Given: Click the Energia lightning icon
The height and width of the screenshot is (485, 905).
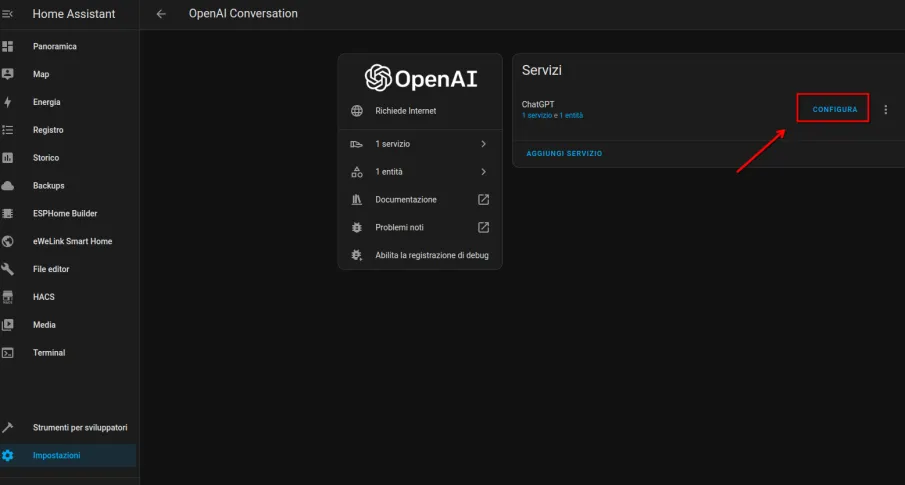Looking at the screenshot, I should [x=8, y=102].
